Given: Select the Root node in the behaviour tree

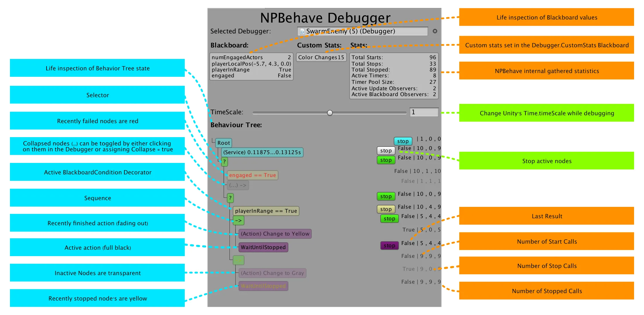Looking at the screenshot, I should point(224,143).
